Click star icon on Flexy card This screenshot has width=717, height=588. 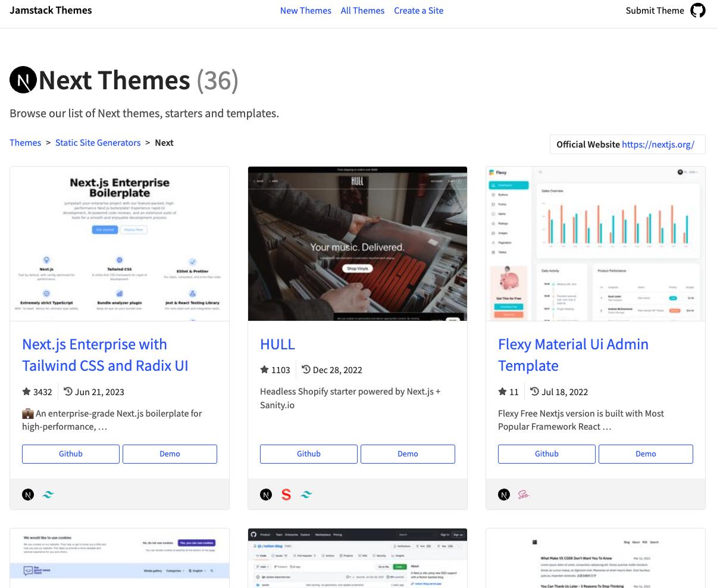502,392
